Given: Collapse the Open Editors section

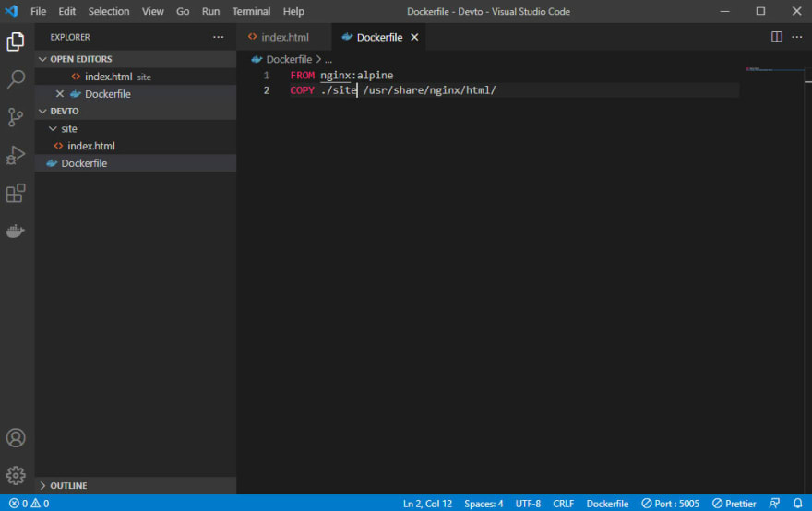Looking at the screenshot, I should 136,59.
